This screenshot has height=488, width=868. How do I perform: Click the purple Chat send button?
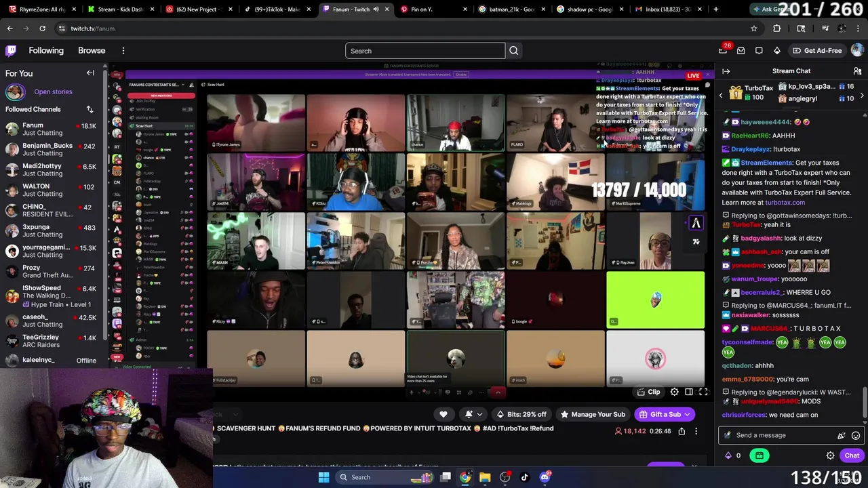(852, 455)
